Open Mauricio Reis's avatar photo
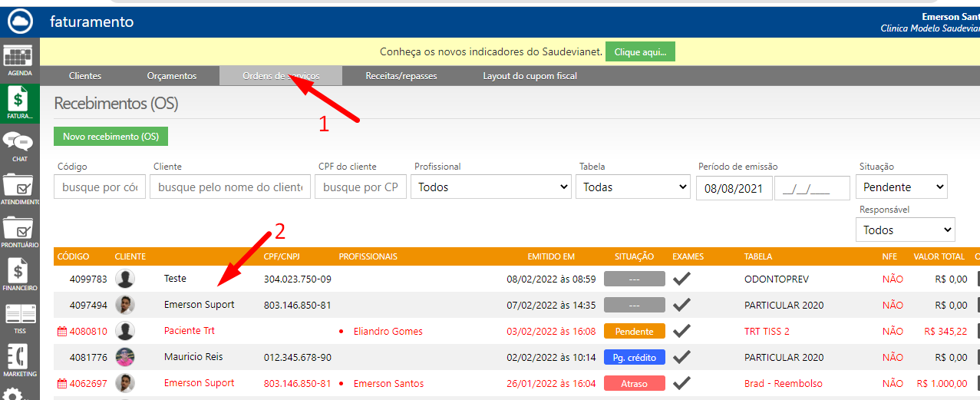 tap(125, 357)
